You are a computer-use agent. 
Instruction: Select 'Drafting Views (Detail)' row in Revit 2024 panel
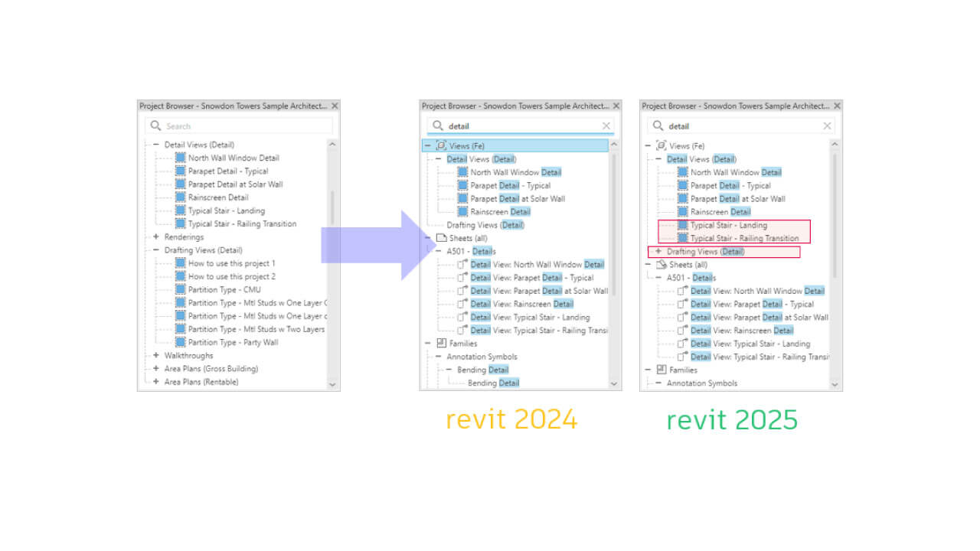tap(485, 225)
